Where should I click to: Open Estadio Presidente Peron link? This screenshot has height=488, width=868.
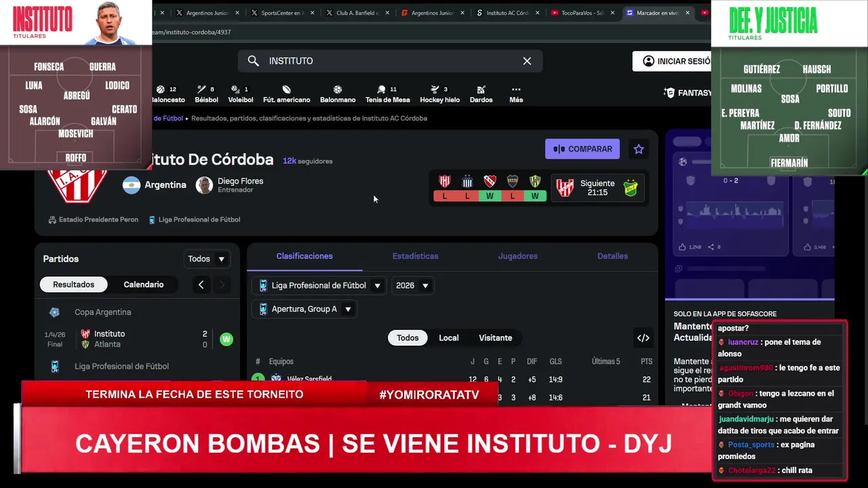94,220
